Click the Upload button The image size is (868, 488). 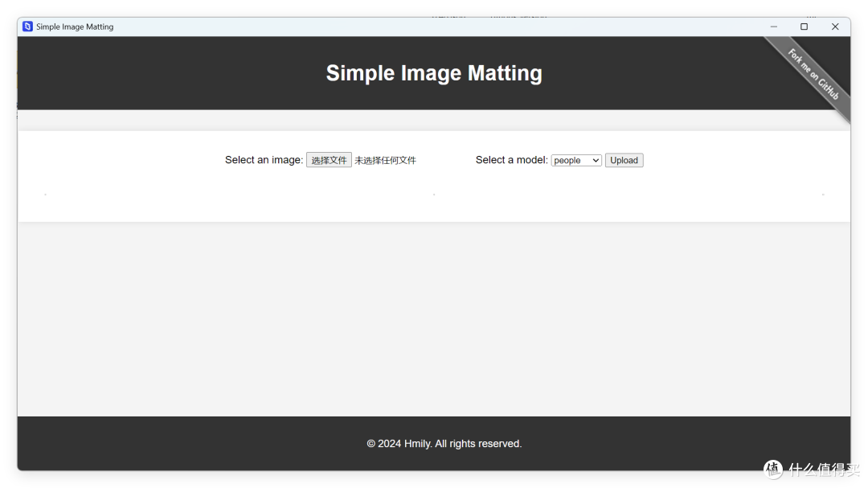tap(624, 160)
